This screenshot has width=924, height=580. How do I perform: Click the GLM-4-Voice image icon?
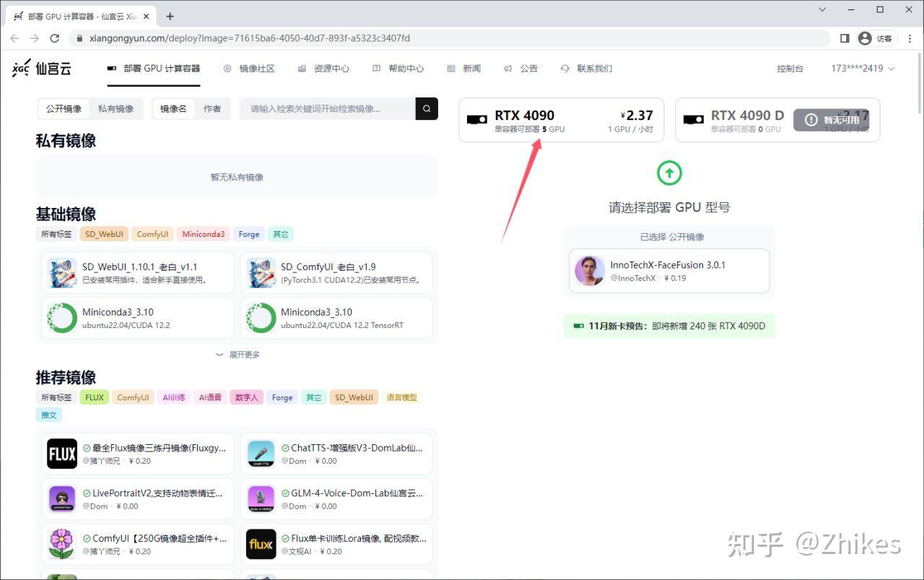(261, 499)
